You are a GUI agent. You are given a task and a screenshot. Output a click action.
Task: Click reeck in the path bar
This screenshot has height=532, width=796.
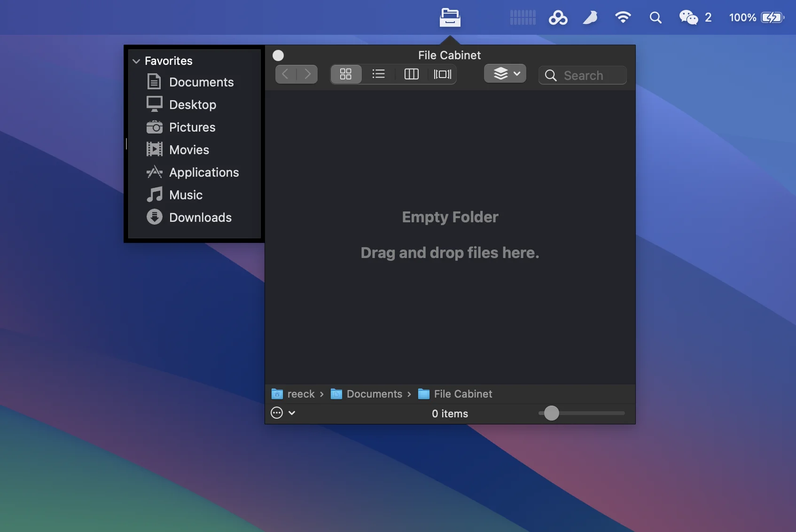tap(293, 394)
